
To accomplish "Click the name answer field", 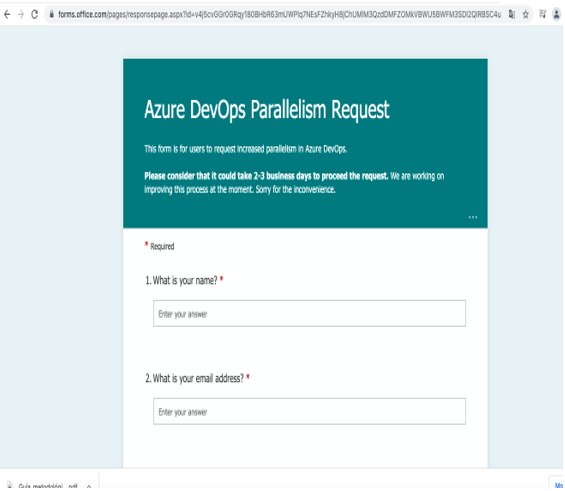I will (309, 313).
